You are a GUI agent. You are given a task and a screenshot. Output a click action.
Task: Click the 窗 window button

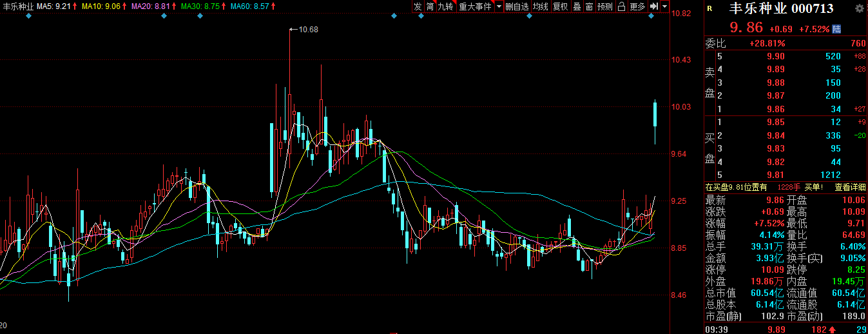click(589, 6)
